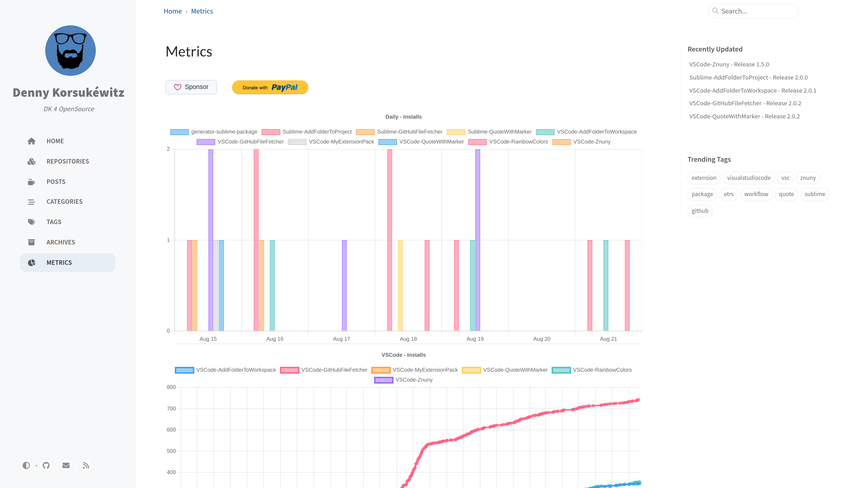Click the Aug 17 purple bar
The image size is (868, 488).
(x=344, y=286)
